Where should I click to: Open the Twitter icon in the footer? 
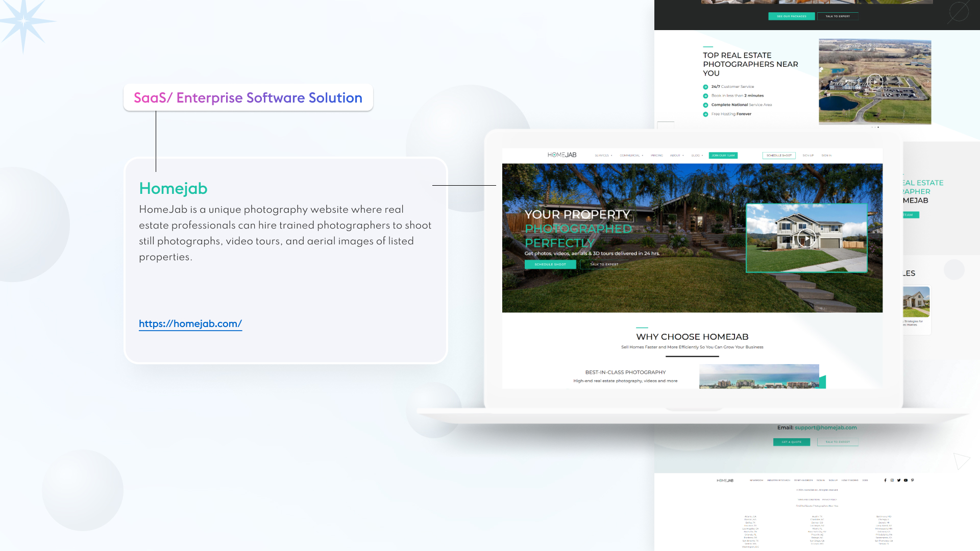pos(899,480)
